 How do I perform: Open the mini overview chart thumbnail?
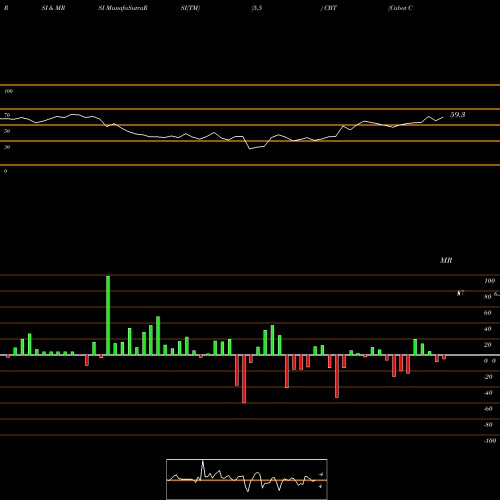(247, 479)
